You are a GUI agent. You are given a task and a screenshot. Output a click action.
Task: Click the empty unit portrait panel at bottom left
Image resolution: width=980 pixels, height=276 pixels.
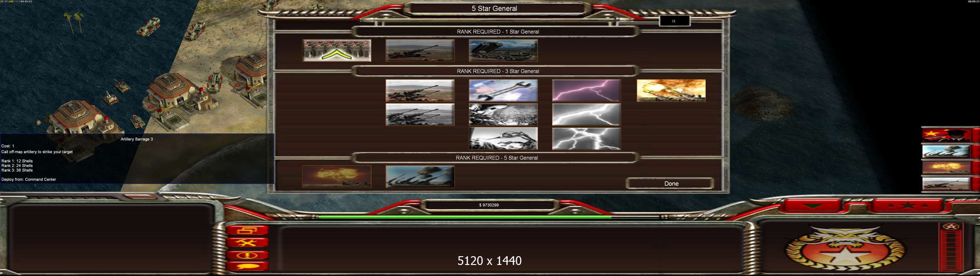(x=110, y=237)
